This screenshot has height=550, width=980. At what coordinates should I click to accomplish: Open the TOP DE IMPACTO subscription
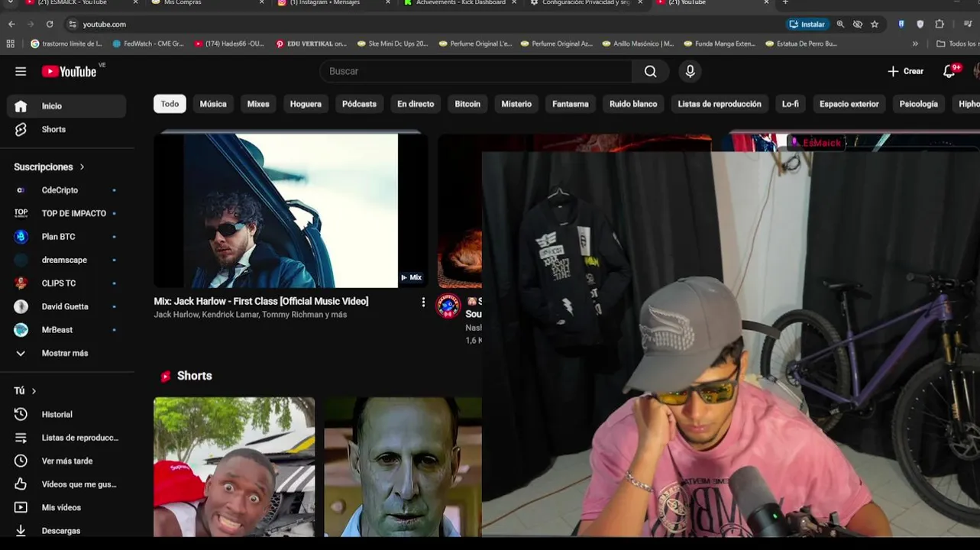(x=66, y=213)
